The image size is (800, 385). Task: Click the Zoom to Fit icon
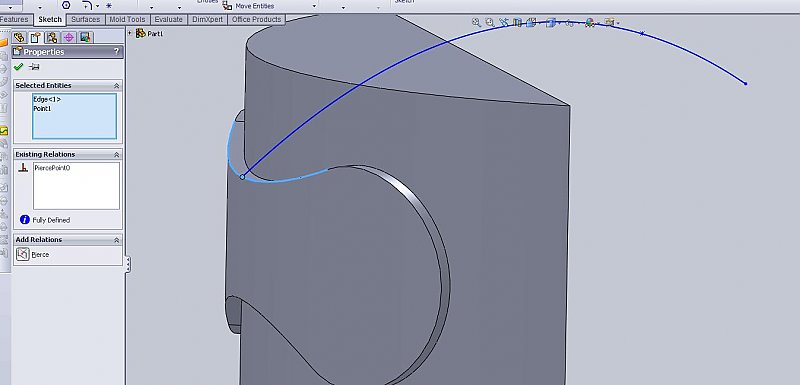point(476,22)
